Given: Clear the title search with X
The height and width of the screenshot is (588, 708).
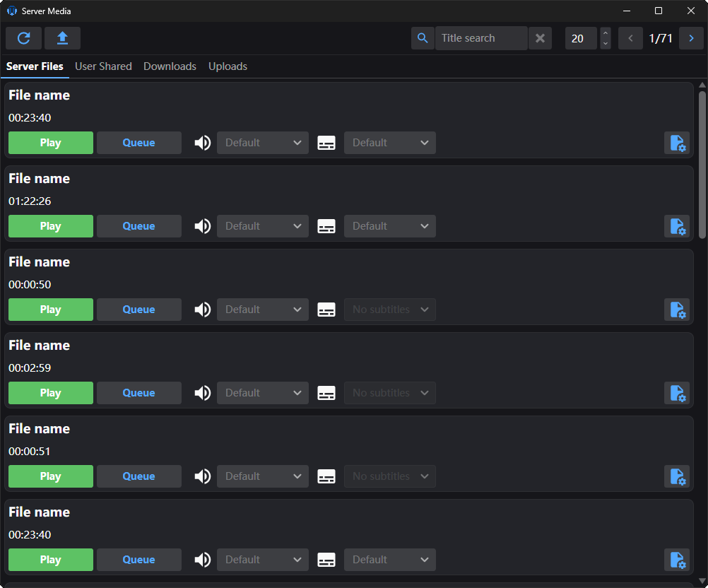Looking at the screenshot, I should tap(540, 38).
